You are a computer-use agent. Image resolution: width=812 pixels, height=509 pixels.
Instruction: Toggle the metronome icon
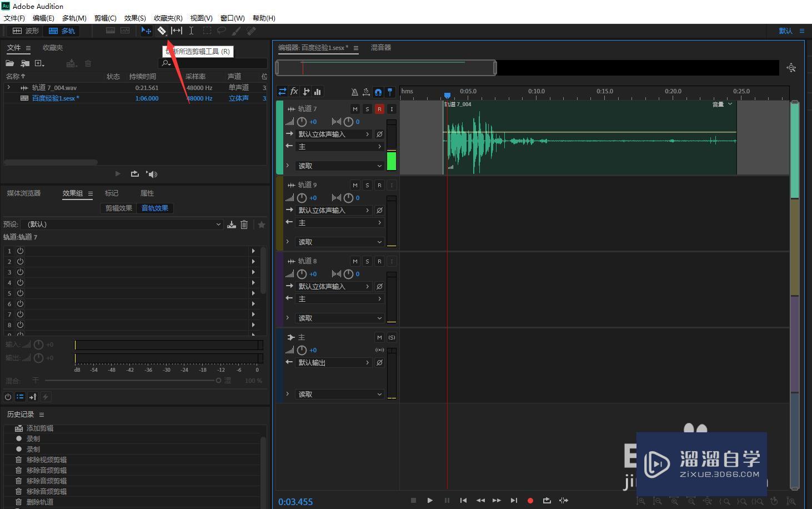pyautogui.click(x=354, y=92)
